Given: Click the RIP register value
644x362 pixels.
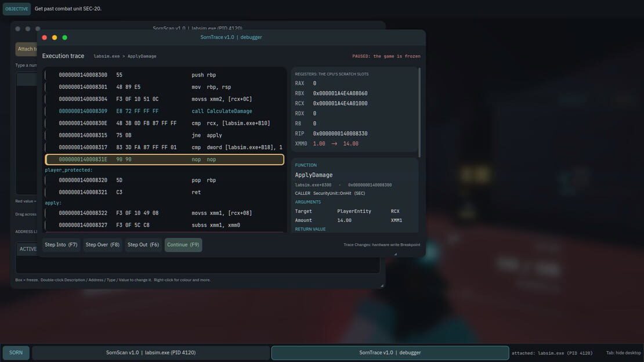Looking at the screenshot, I should coord(340,134).
